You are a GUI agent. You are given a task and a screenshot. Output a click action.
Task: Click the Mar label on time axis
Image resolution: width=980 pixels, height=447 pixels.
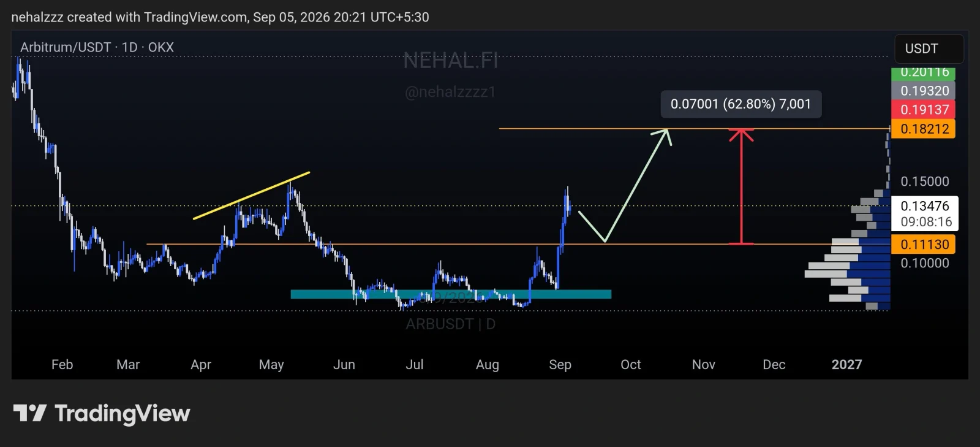pyautogui.click(x=128, y=365)
